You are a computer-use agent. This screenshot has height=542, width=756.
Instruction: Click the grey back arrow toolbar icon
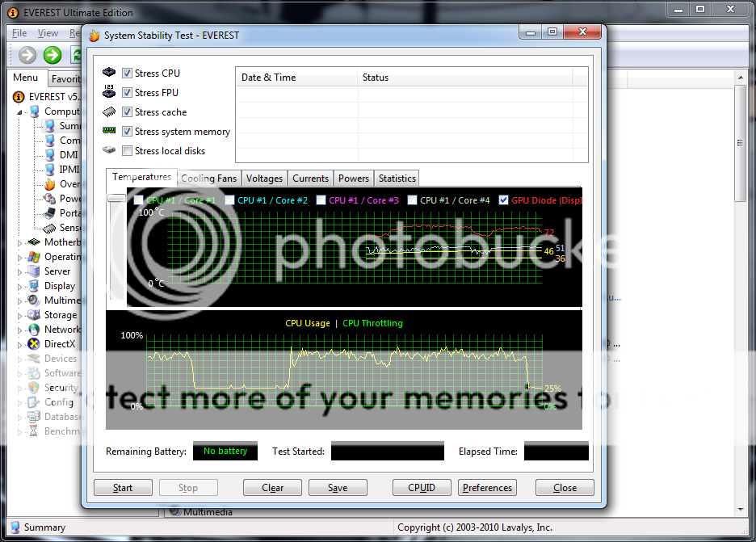[27, 55]
